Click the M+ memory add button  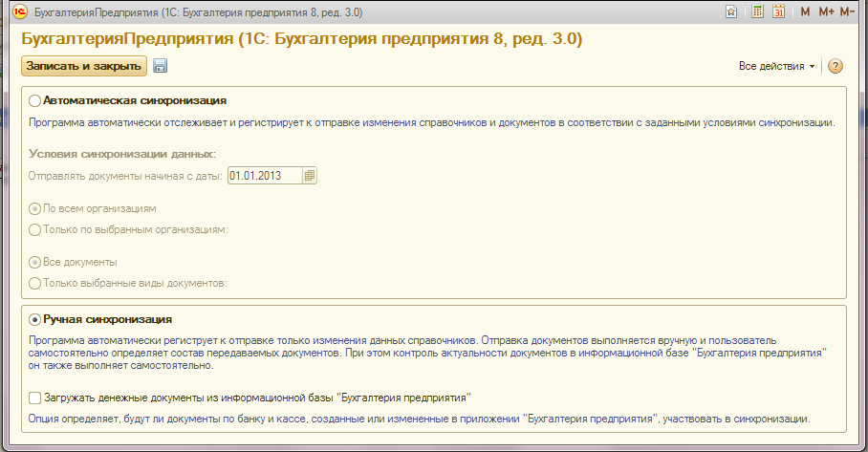[x=826, y=11]
